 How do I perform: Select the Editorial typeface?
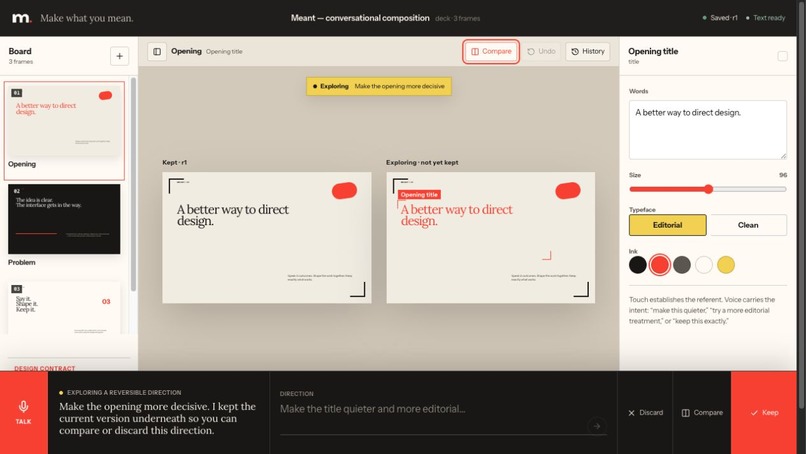(667, 225)
